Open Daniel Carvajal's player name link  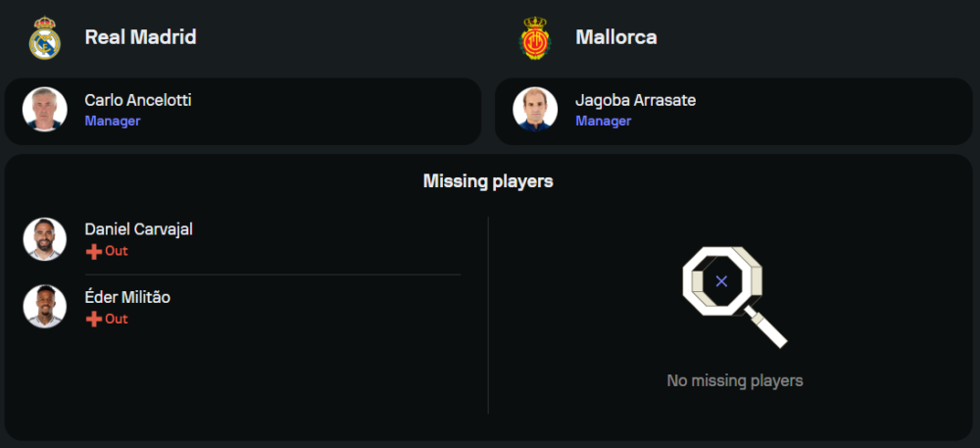tap(138, 229)
